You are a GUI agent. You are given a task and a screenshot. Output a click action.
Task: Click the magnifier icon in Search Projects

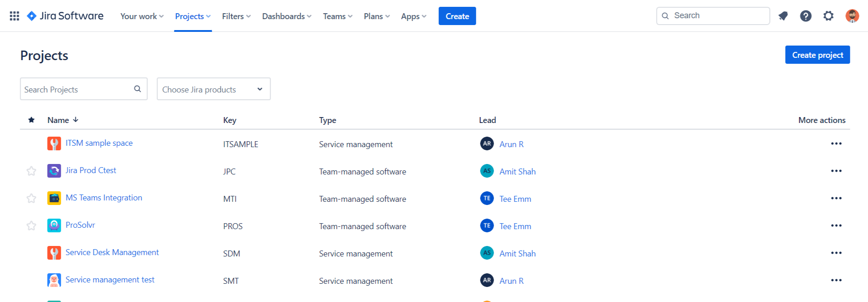pos(137,89)
